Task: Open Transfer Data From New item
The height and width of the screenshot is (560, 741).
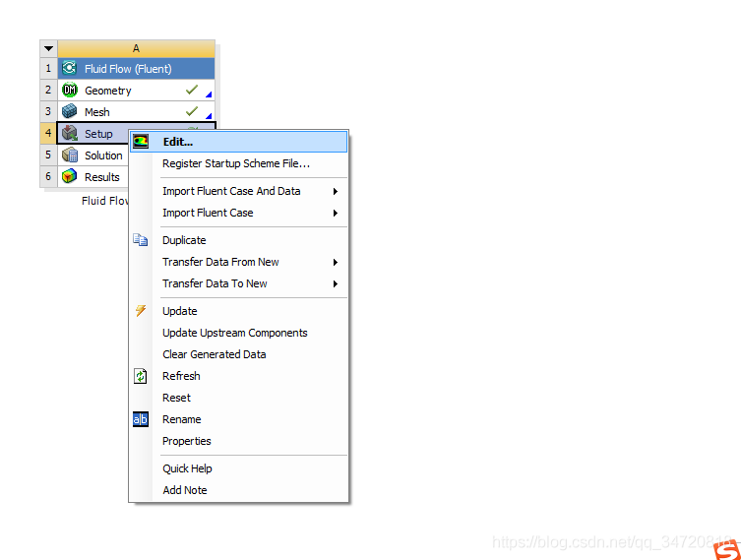Action: click(x=239, y=262)
